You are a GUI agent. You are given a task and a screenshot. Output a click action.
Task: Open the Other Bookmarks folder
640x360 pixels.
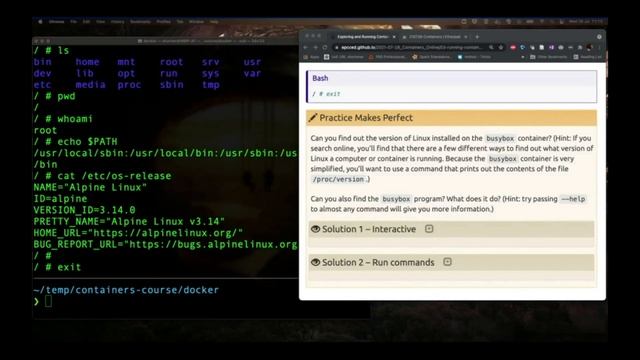549,57
